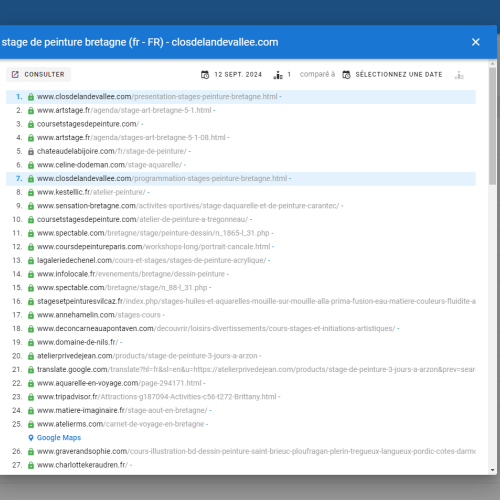The image size is (500, 500).
Task: Open result 2 artstage.fr stage-art-bretagne link
Action: pyautogui.click(x=124, y=110)
